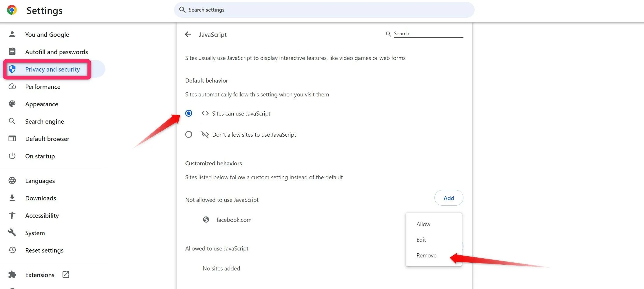644x289 pixels.
Task: Click the Languages globe icon
Action: click(x=12, y=180)
